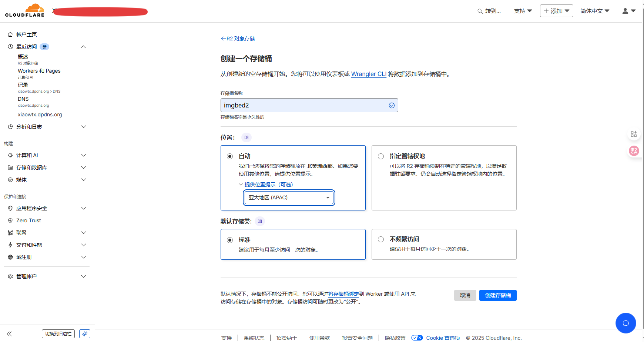This screenshot has width=644, height=342.
Task: Click the info icon beside 默认存储类
Action: tap(260, 221)
